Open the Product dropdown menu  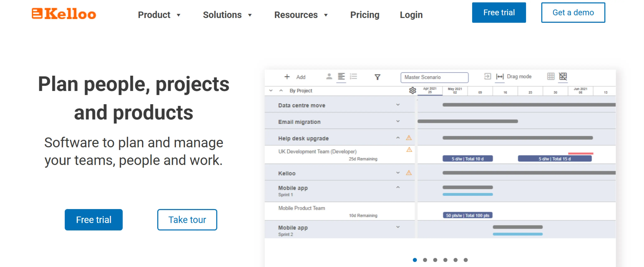coord(159,15)
